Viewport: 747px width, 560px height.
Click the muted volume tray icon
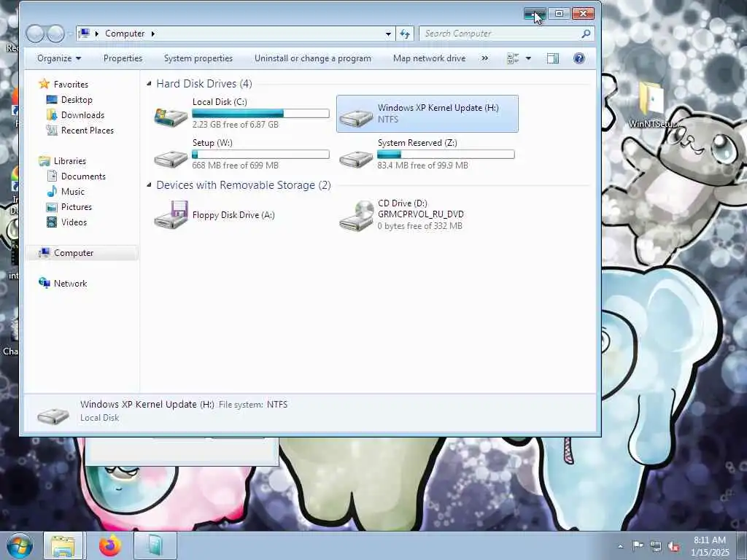tap(673, 546)
